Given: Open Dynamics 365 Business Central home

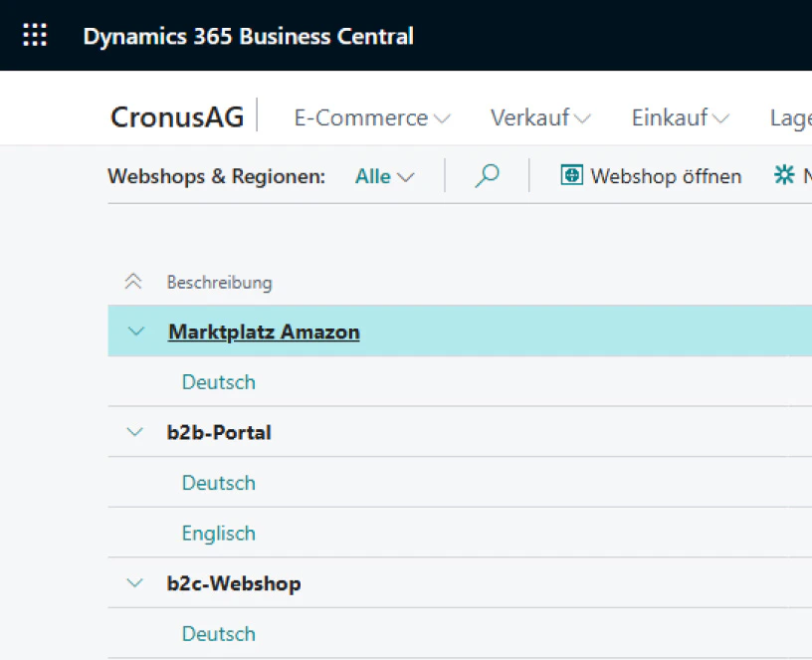Looking at the screenshot, I should pyautogui.click(x=248, y=36).
